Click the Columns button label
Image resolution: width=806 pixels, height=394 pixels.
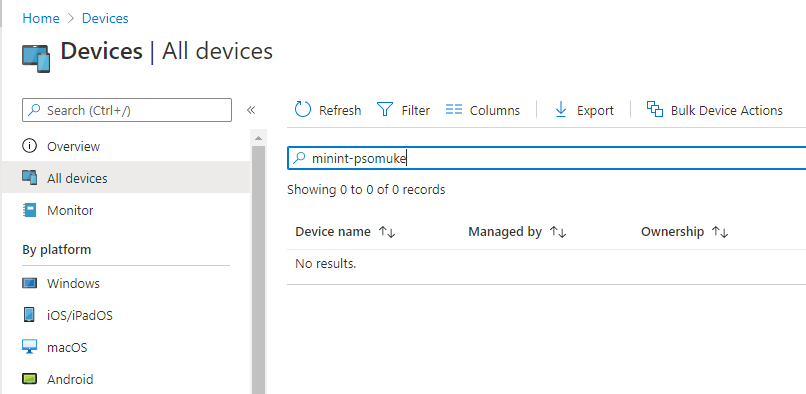pyautogui.click(x=495, y=110)
